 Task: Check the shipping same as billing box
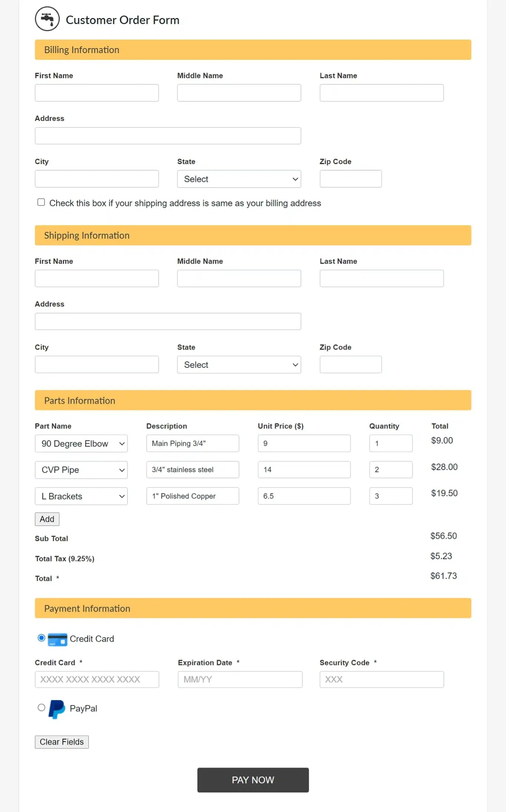click(41, 202)
